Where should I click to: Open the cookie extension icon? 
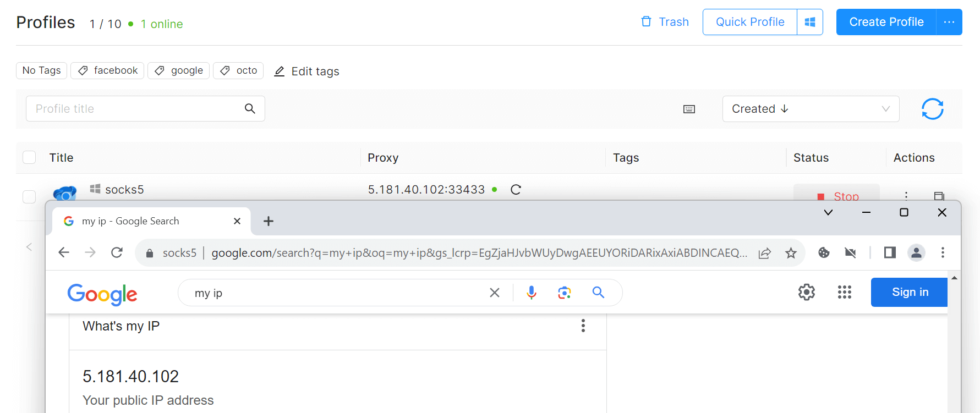click(x=824, y=252)
